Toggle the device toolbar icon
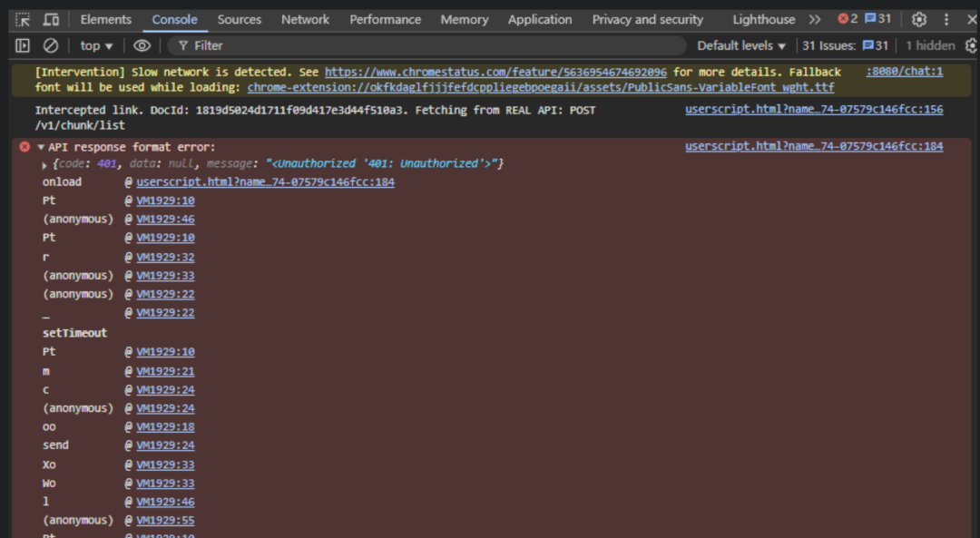980x538 pixels. tap(52, 19)
